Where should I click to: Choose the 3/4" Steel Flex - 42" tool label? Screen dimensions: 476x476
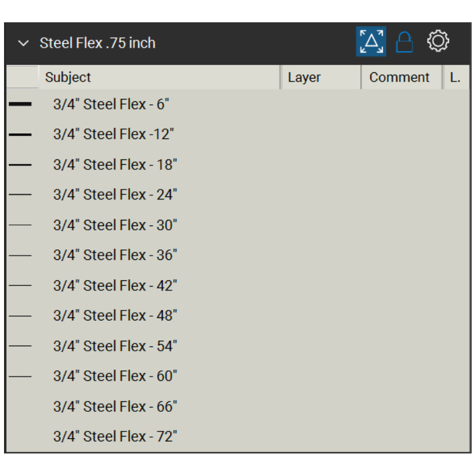click(115, 286)
